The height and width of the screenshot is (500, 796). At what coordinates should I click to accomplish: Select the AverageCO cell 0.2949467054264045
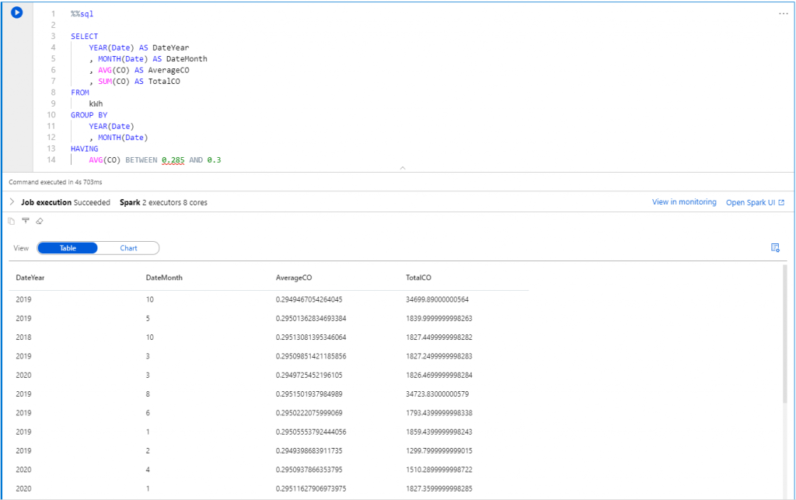coord(309,299)
